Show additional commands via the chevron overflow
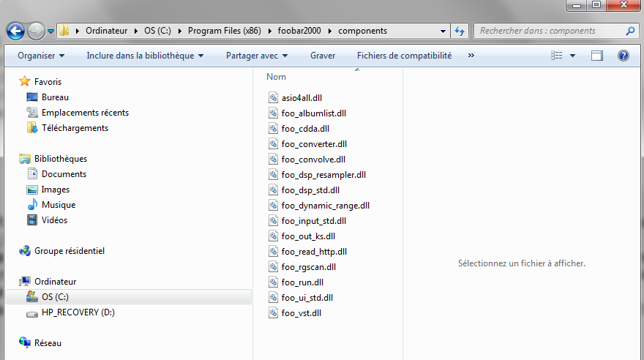 (x=471, y=56)
